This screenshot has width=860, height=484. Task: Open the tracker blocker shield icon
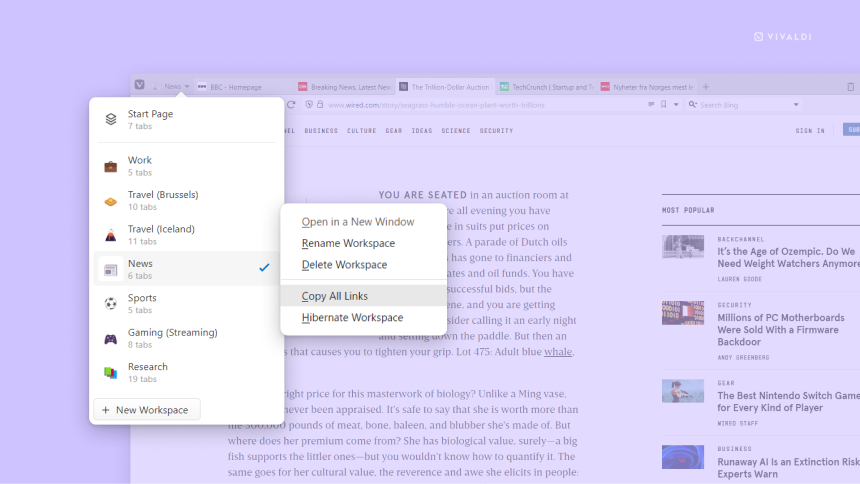pos(309,104)
